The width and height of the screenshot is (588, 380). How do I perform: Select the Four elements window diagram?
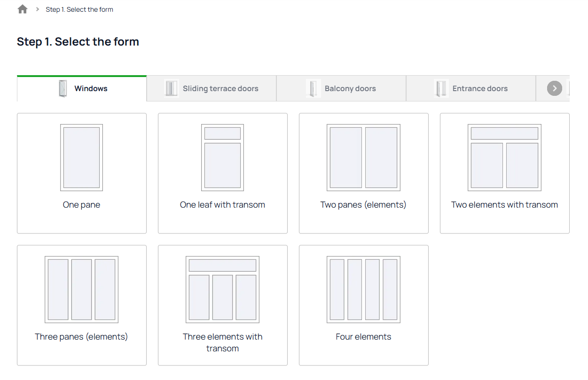[x=363, y=289]
